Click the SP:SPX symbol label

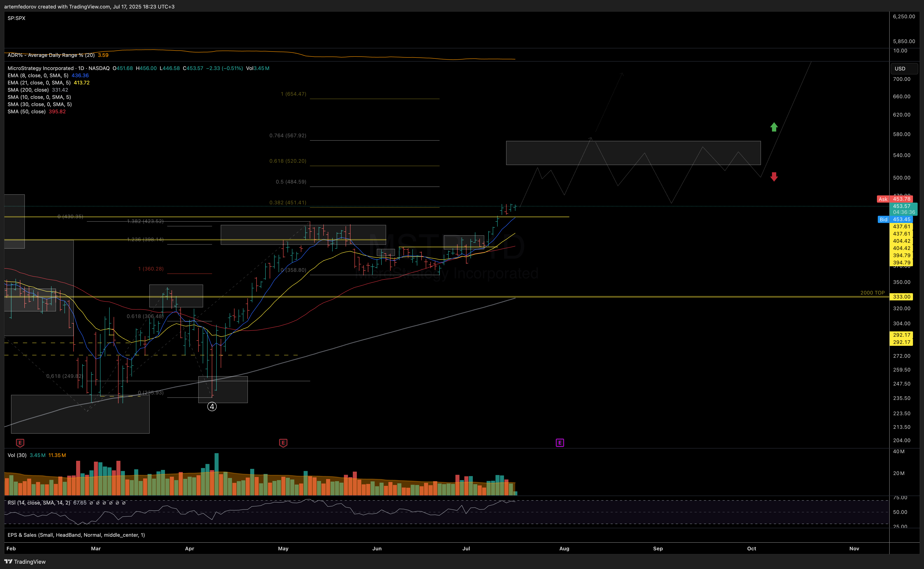(17, 18)
